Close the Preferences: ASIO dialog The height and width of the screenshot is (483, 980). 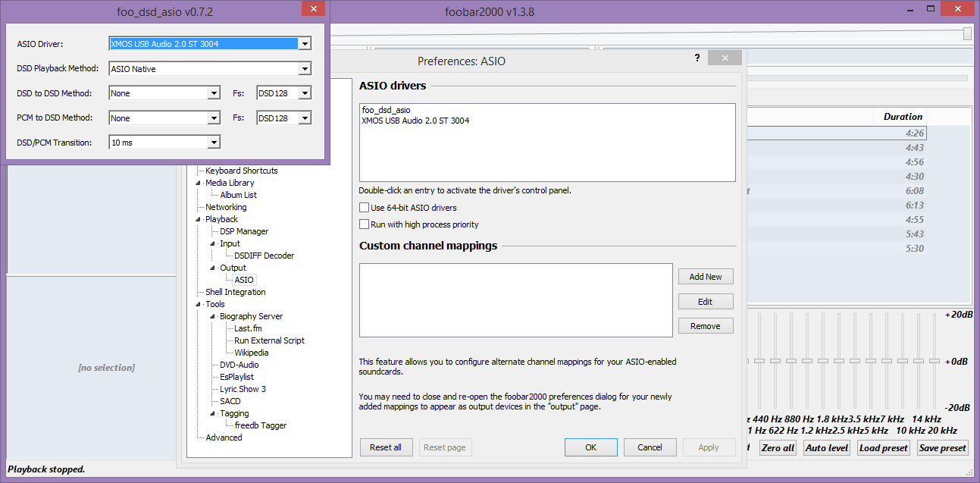pos(725,58)
